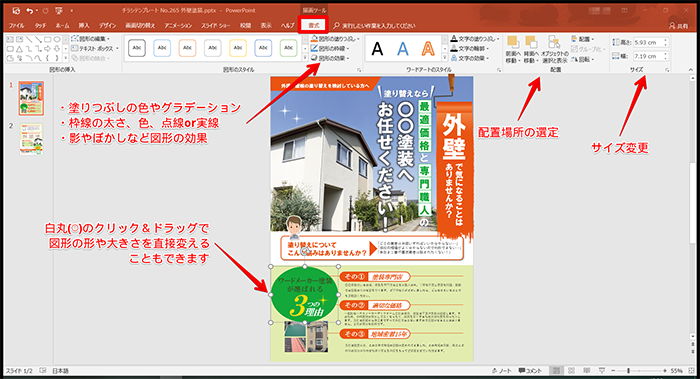Pick the straight line shape
The height and width of the screenshot is (379, 700).
click(x=29, y=39)
